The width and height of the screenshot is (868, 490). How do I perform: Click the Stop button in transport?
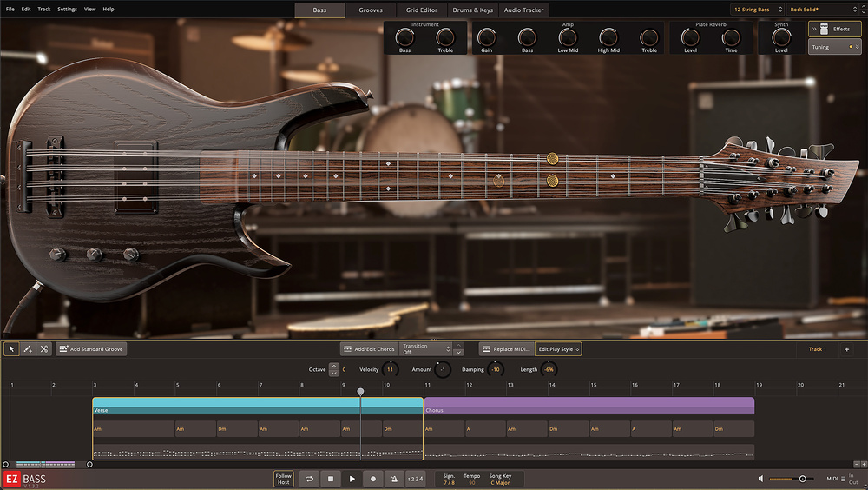pos(331,479)
